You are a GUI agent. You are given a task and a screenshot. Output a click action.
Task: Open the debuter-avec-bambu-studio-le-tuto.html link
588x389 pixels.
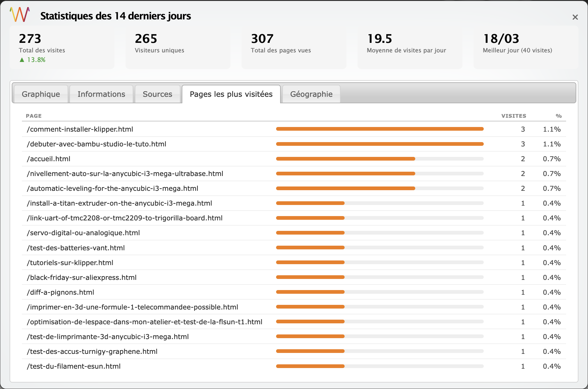point(97,144)
